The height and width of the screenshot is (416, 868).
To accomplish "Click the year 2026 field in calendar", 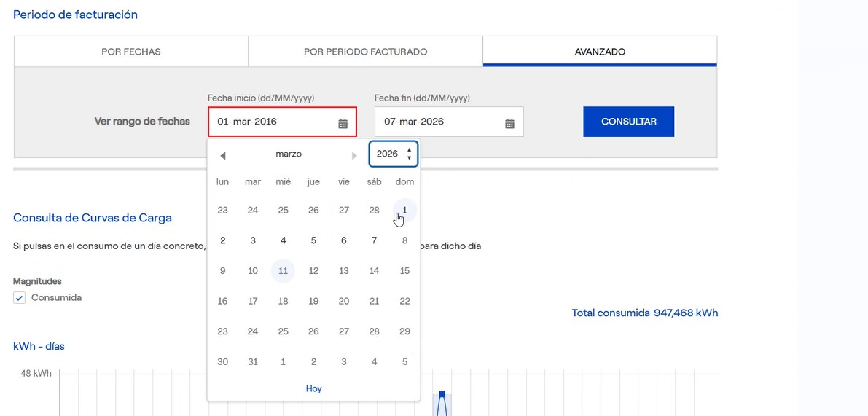I will tap(387, 154).
